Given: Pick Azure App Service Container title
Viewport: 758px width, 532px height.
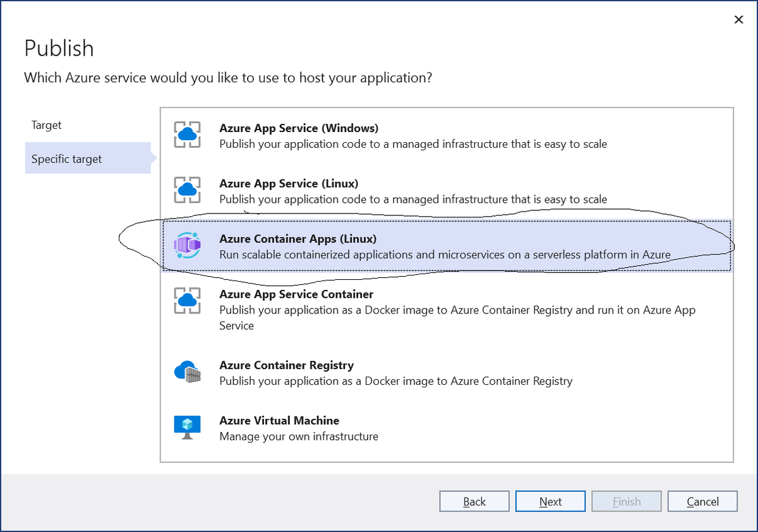Looking at the screenshot, I should 296,294.
